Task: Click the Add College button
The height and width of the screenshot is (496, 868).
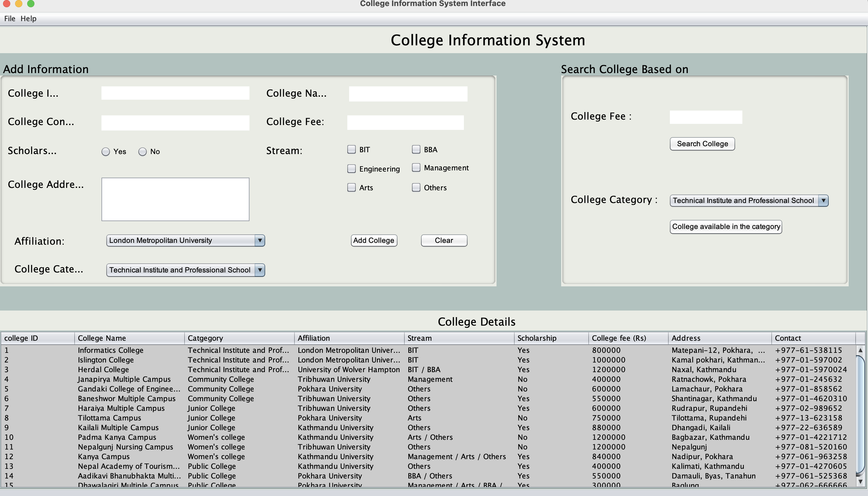Action: point(374,240)
